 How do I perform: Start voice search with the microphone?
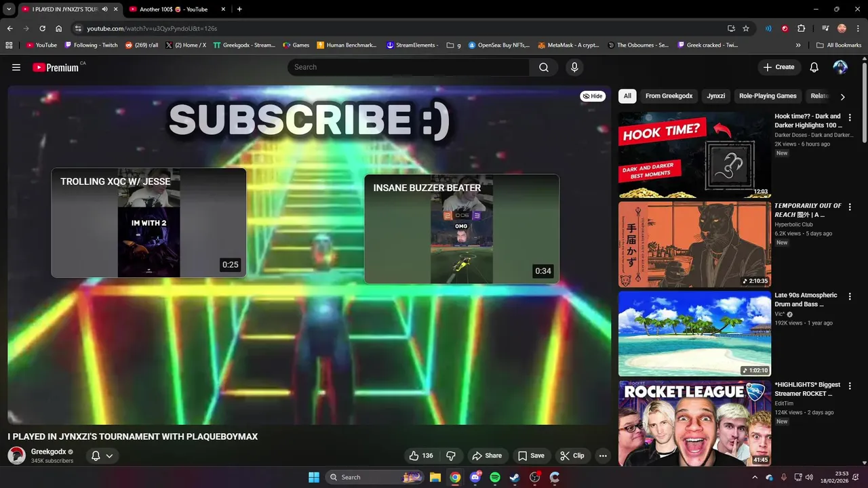(x=574, y=67)
